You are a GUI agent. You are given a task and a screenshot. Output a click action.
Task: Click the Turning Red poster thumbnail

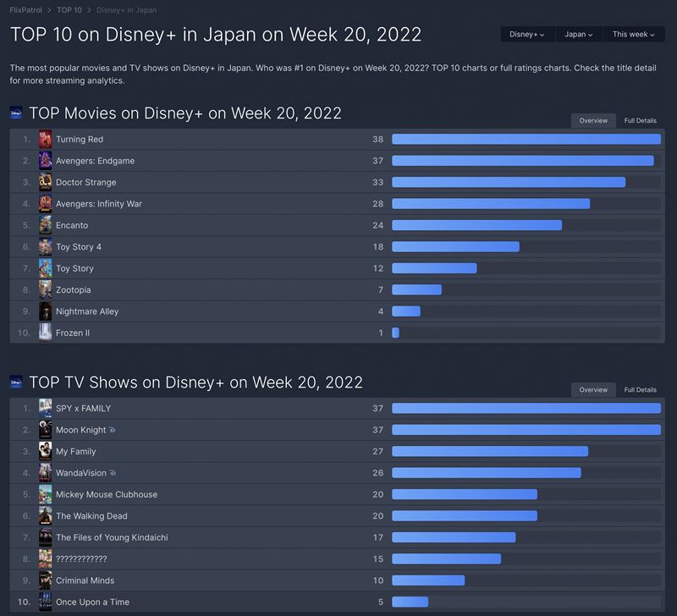click(x=46, y=139)
